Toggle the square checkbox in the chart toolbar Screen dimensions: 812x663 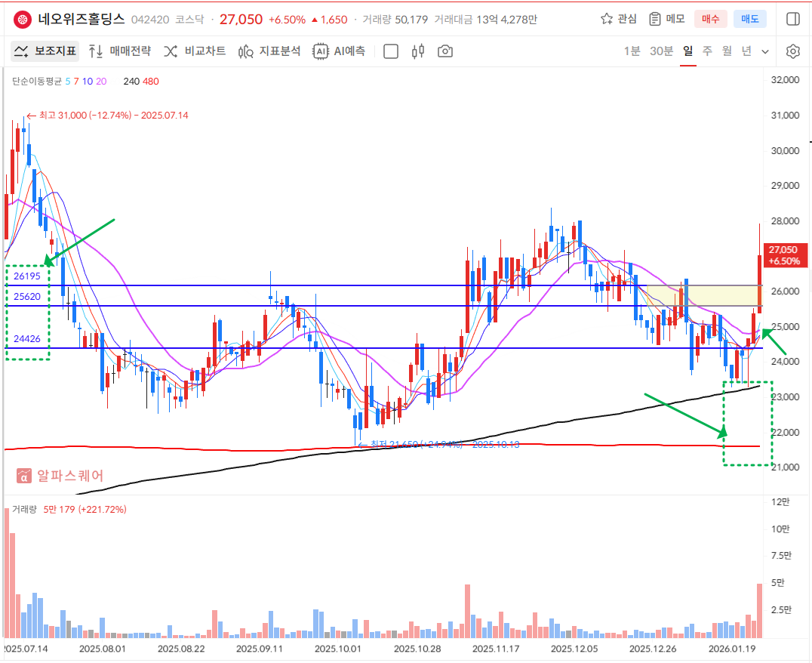tap(391, 51)
